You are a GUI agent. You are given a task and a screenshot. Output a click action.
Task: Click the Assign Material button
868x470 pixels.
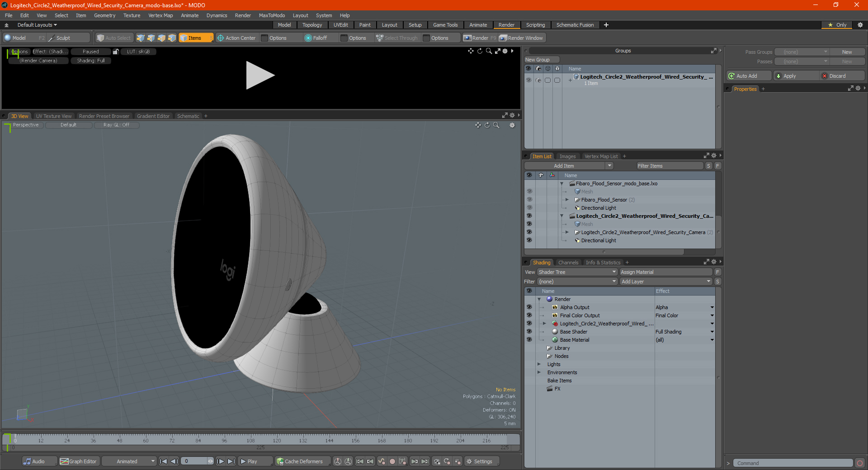[x=665, y=272]
